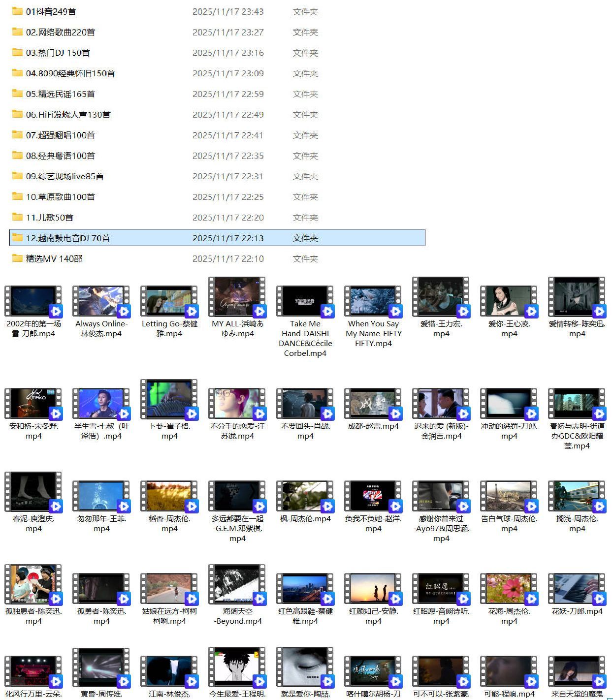Select the 09.综艺现场live85首 folder name
Screen dimensions: 613x700
(x=65, y=176)
